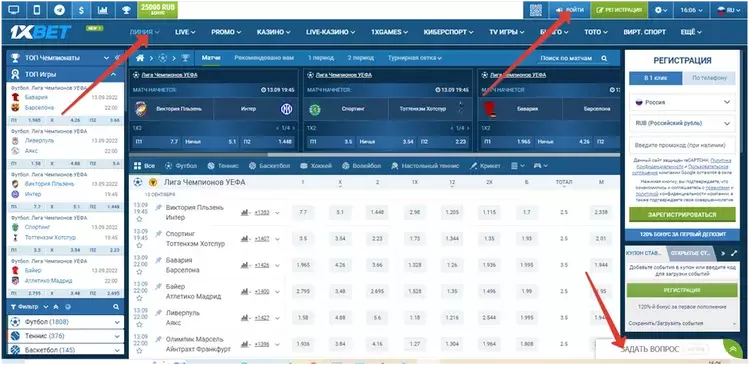Open the ТОТО menu
The image size is (750, 365).
(596, 32)
